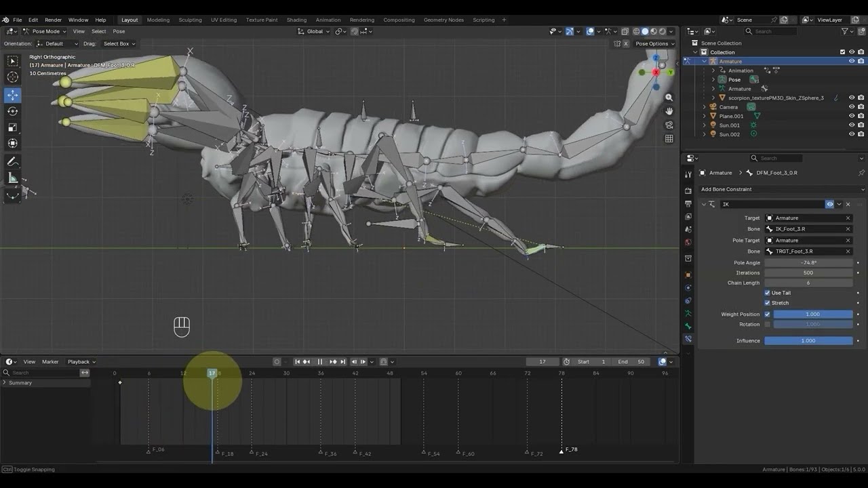This screenshot has height=488, width=868.
Task: Open the Add Bone Constraint dropdown
Action: (x=782, y=189)
